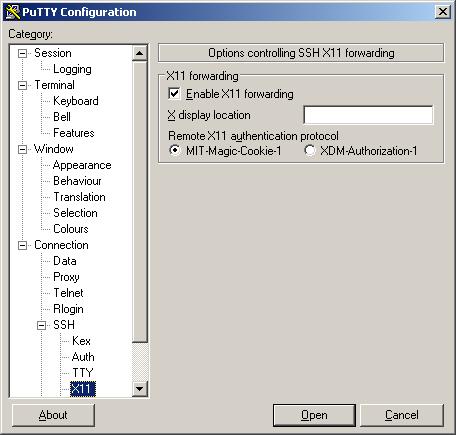Image resolution: width=456 pixels, height=435 pixels.
Task: Collapse the Connection tree node
Action: click(x=22, y=245)
